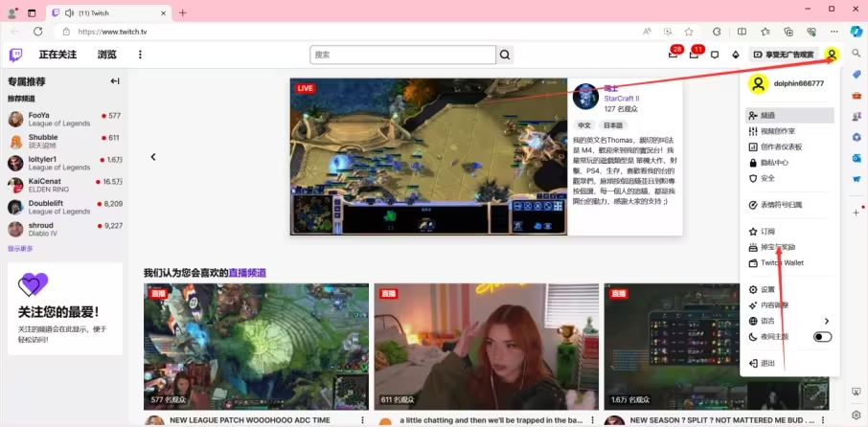Open Edge sidebar search icon
Image resolution: width=868 pixels, height=427 pixels.
pyautogui.click(x=857, y=53)
